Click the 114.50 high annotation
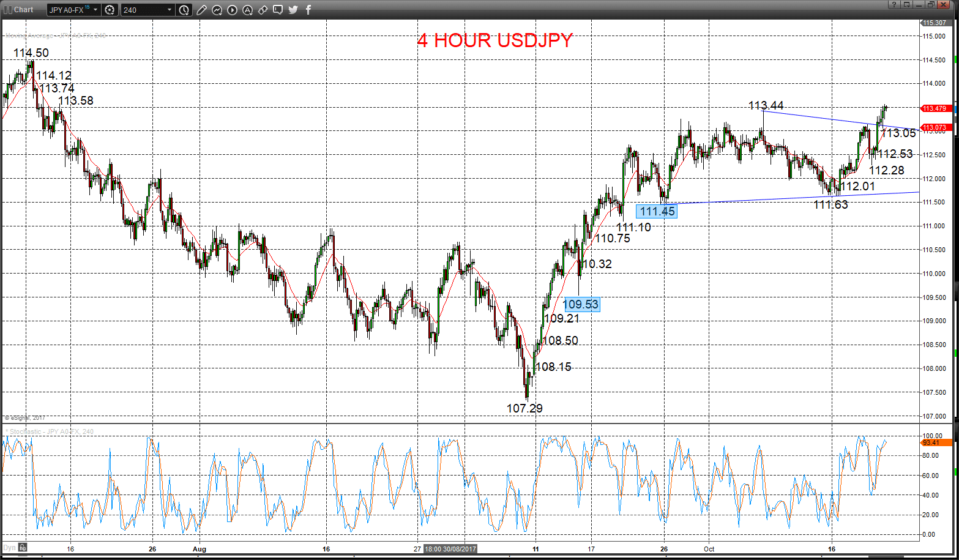 click(31, 53)
